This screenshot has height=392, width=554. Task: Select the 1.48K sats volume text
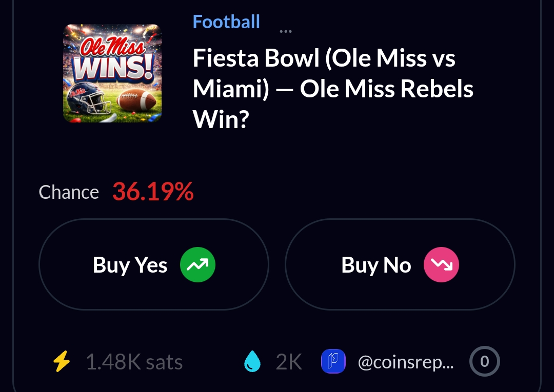pos(134,362)
